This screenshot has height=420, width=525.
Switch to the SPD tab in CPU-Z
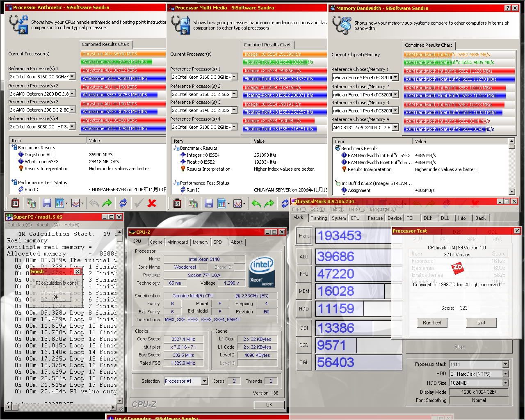[218, 242]
